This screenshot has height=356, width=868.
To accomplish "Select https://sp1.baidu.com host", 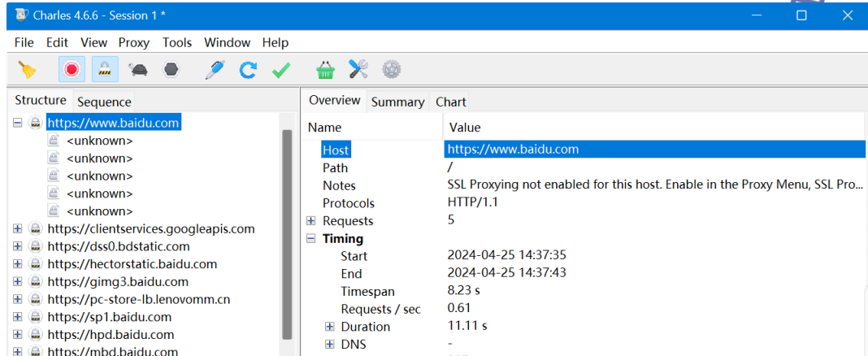I will tap(110, 317).
